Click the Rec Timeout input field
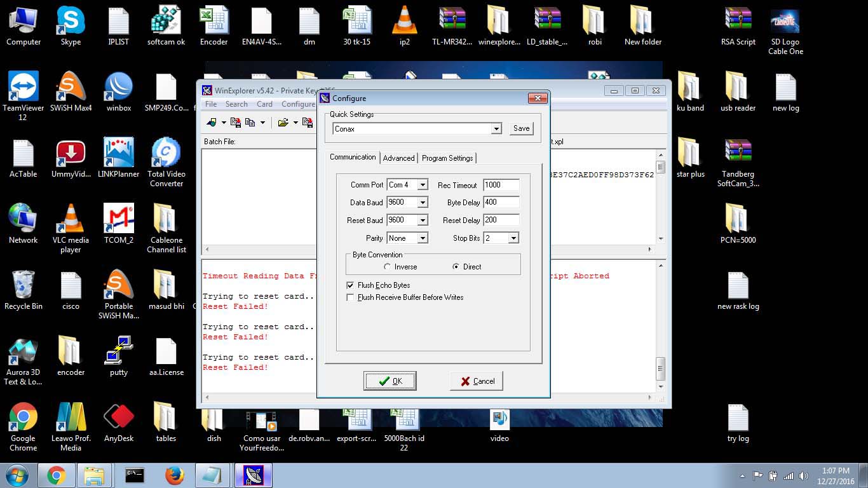 pos(501,185)
